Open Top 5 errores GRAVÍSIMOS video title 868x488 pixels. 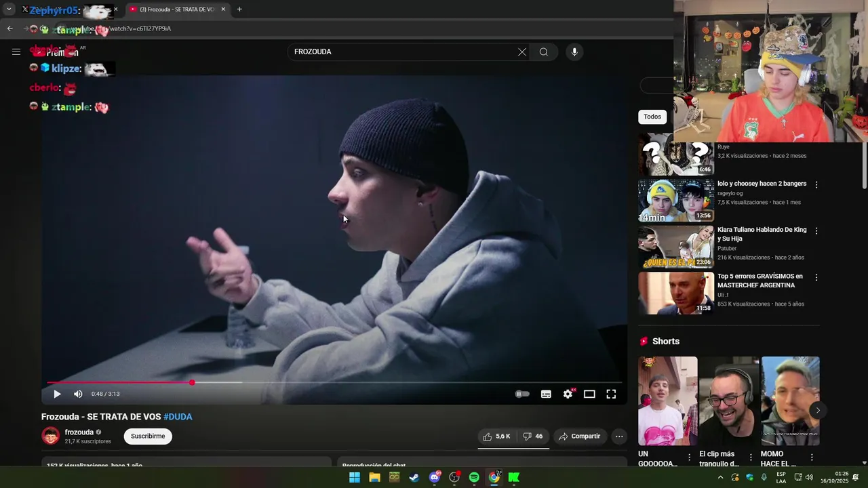[x=760, y=281]
